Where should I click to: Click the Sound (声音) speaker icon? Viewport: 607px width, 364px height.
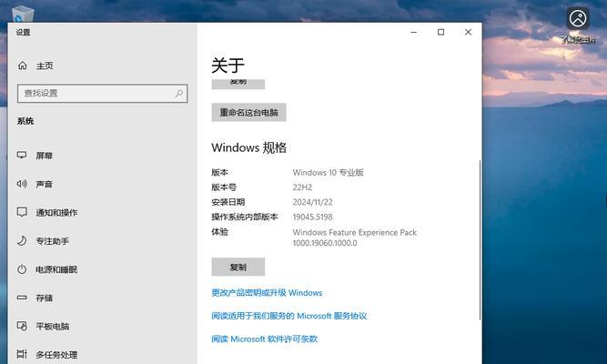[22, 184]
